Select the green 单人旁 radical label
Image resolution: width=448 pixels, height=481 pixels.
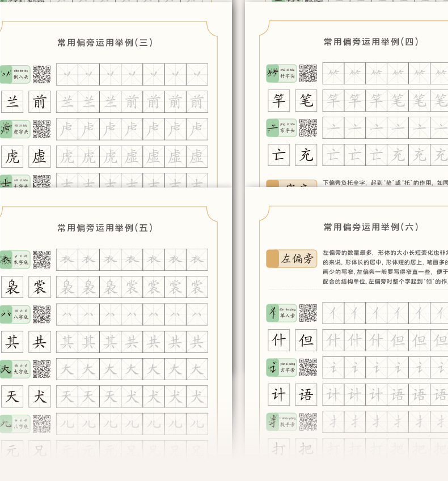281,313
